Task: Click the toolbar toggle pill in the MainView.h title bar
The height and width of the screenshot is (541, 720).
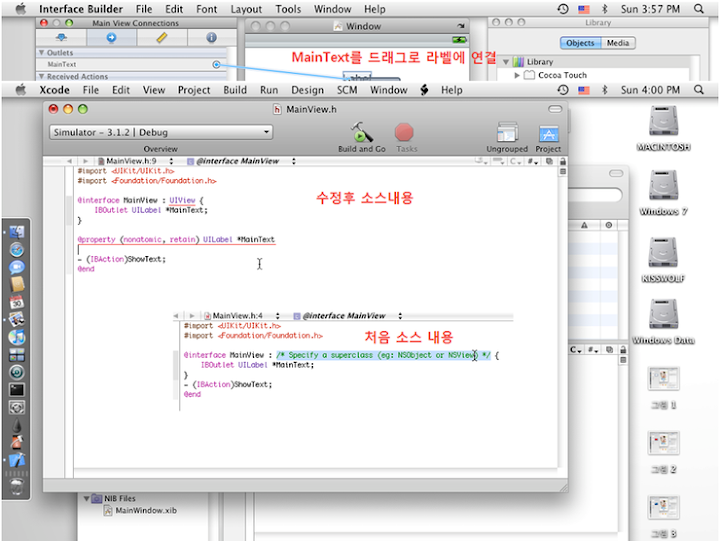Action: click(x=555, y=109)
